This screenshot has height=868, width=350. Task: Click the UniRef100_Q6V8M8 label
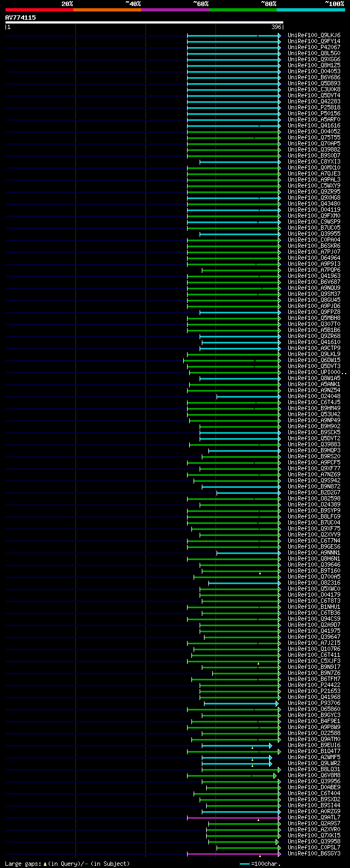[x=314, y=775]
